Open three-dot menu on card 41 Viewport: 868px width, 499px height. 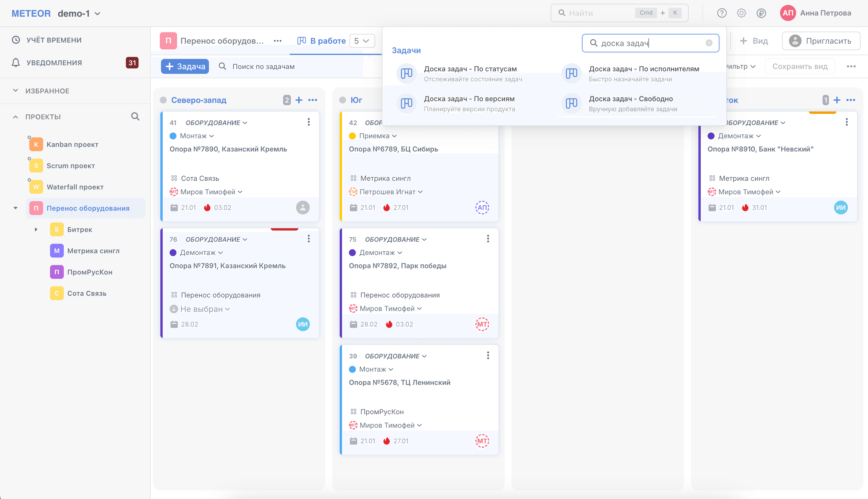tap(309, 122)
